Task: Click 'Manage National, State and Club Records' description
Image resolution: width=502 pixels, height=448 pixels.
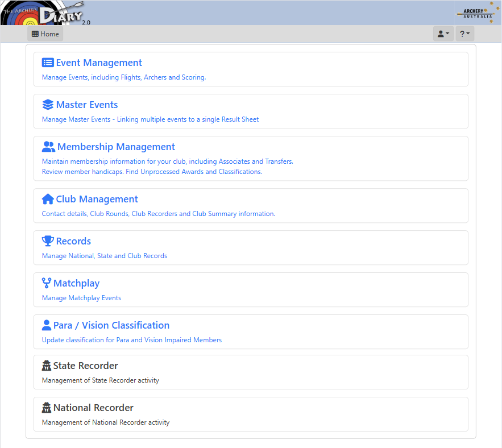Action: pos(105,256)
